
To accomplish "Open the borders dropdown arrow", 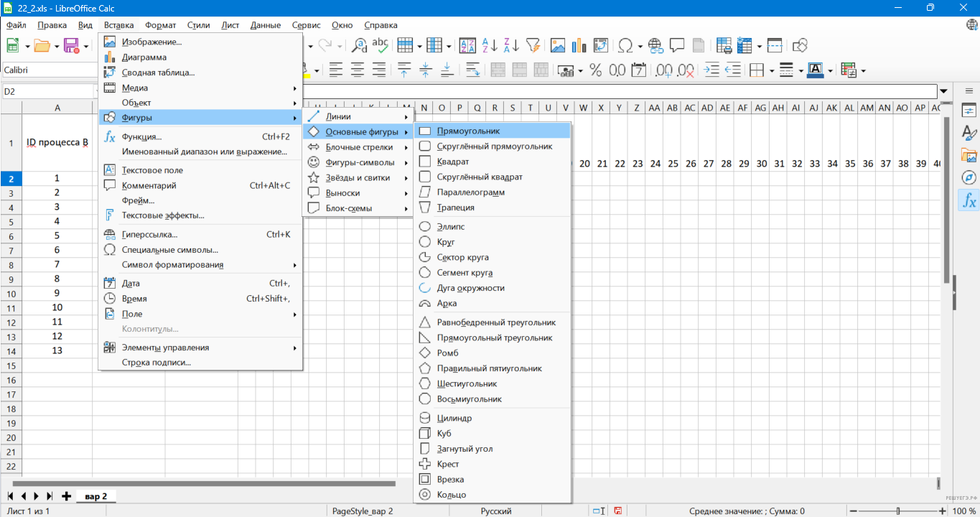I will [772, 70].
